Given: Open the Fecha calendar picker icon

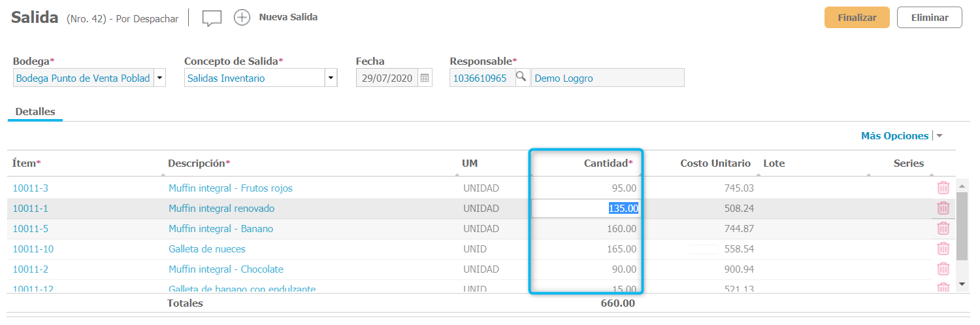Looking at the screenshot, I should 425,78.
